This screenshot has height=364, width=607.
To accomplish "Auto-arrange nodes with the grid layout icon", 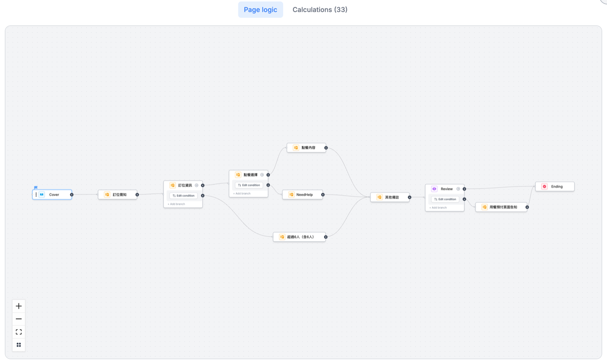I will pyautogui.click(x=19, y=345).
